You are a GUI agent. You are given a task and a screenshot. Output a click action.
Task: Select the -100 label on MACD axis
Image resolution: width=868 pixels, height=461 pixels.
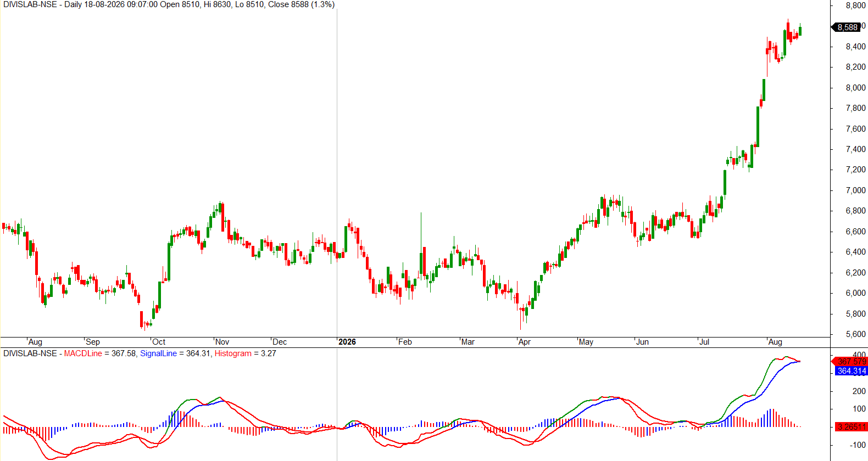[858, 445]
